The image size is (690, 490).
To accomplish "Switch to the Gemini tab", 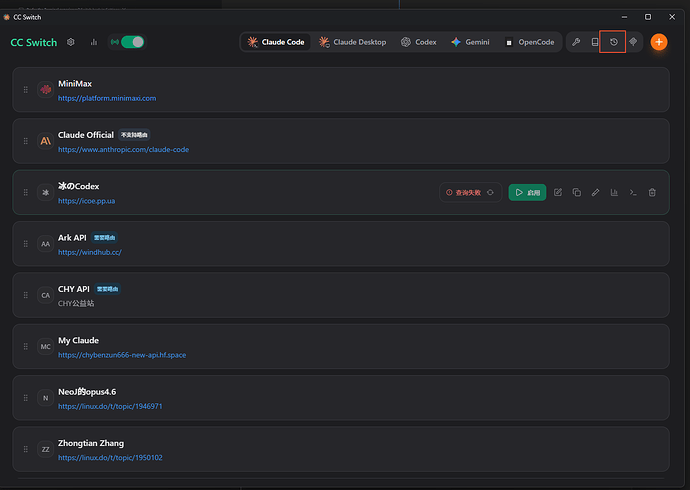I will pyautogui.click(x=470, y=42).
